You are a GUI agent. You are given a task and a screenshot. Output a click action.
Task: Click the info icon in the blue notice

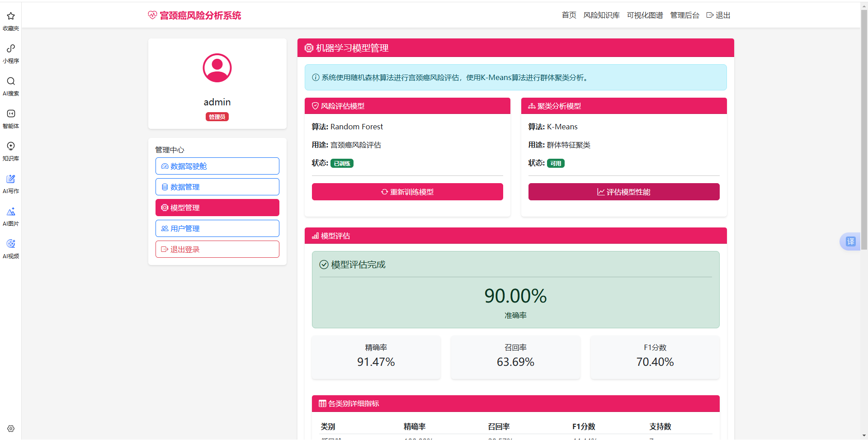[316, 77]
